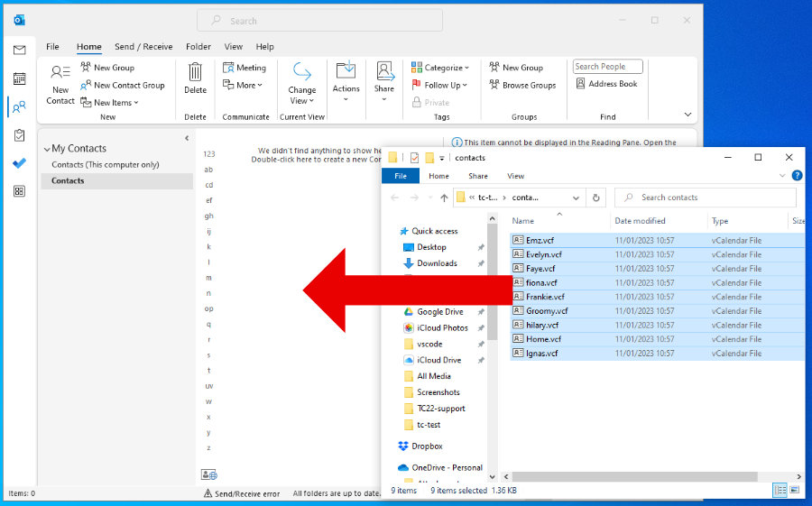
Task: Open Explorer File tab
Action: pos(401,176)
